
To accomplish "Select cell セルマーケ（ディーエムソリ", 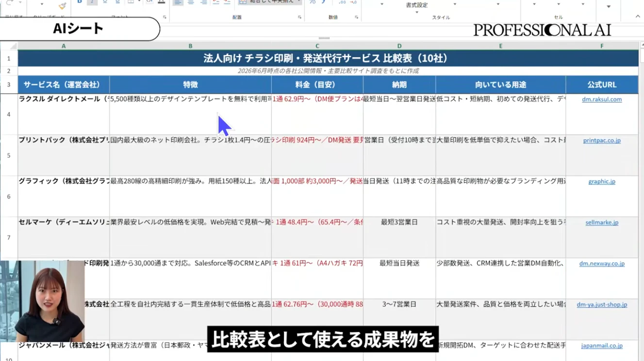I will [64, 237].
